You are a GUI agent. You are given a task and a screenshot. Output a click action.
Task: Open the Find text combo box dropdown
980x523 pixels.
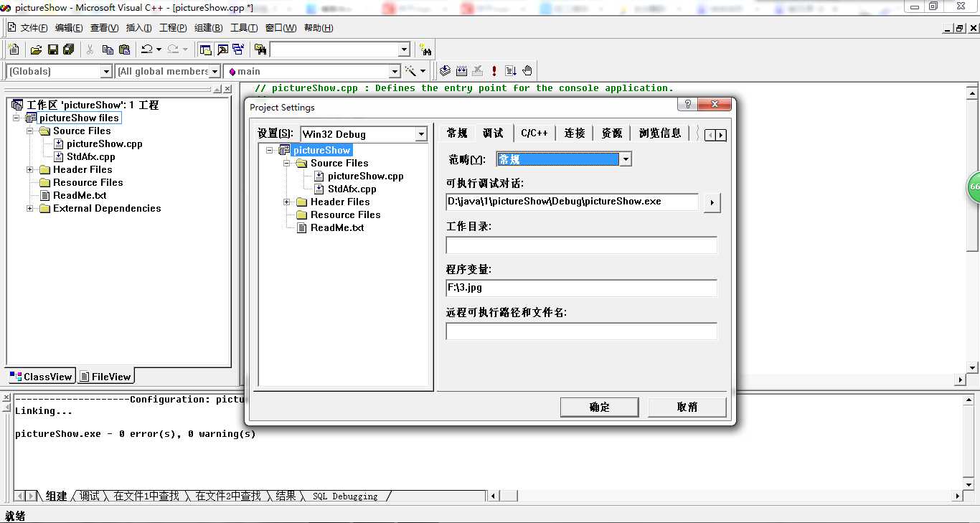[x=404, y=50]
